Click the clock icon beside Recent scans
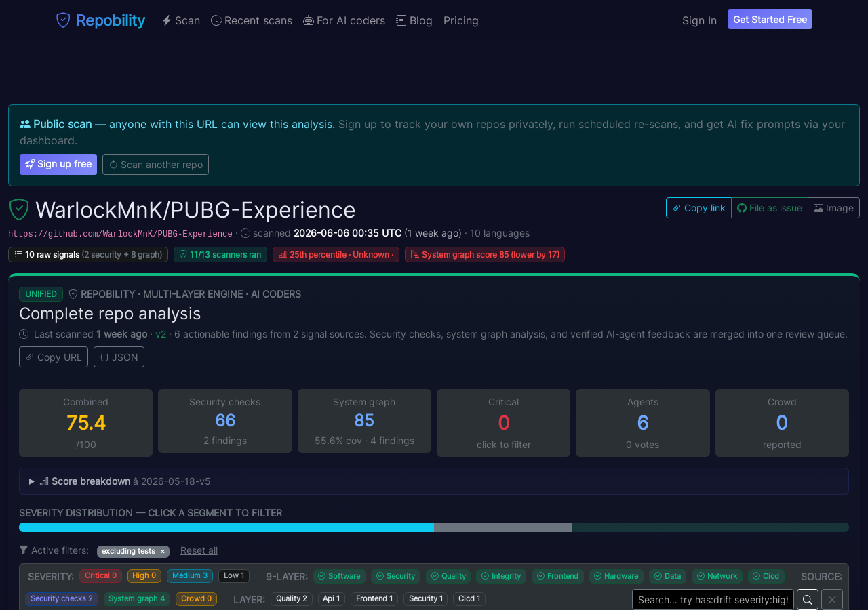 pos(216,20)
